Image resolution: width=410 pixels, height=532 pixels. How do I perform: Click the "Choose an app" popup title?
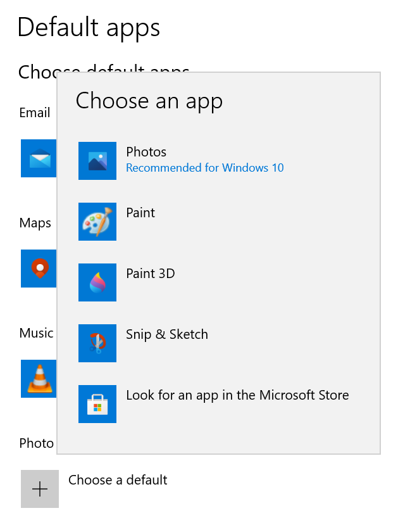(x=149, y=101)
